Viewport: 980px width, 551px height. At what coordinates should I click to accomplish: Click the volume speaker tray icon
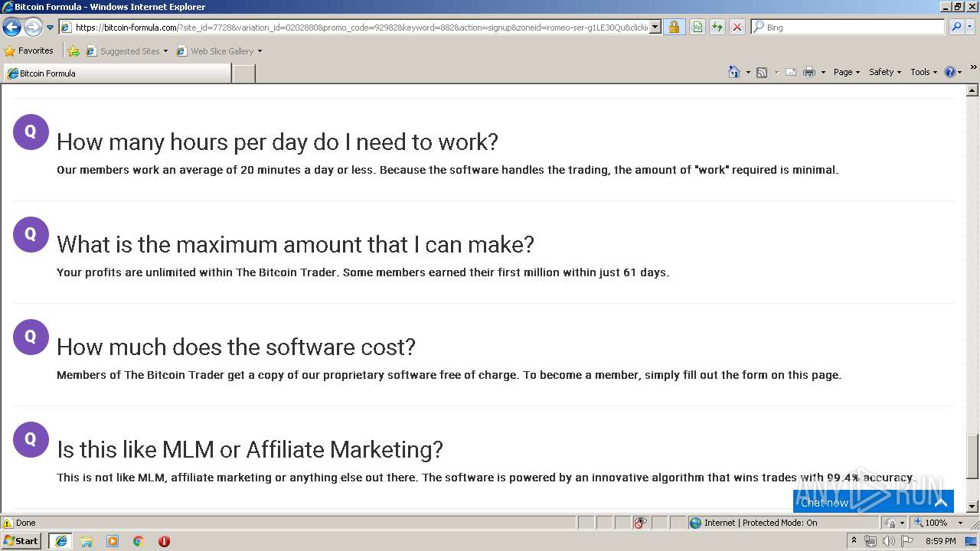[889, 541]
